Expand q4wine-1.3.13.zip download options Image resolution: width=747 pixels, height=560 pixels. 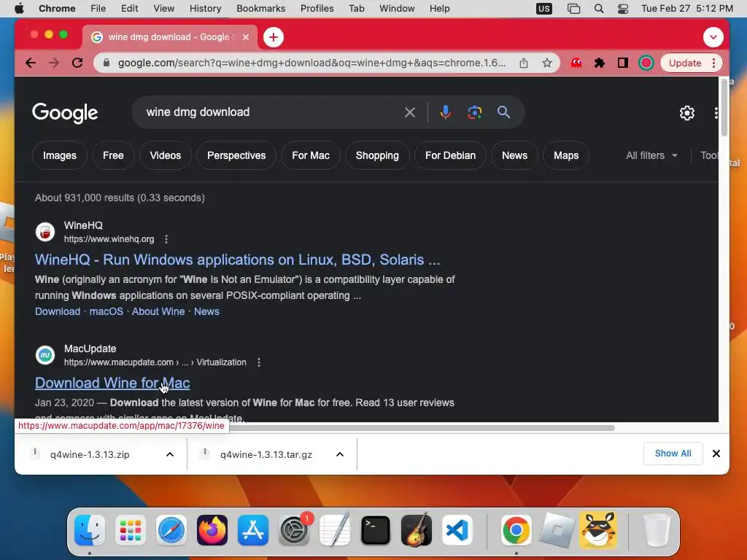point(169,454)
